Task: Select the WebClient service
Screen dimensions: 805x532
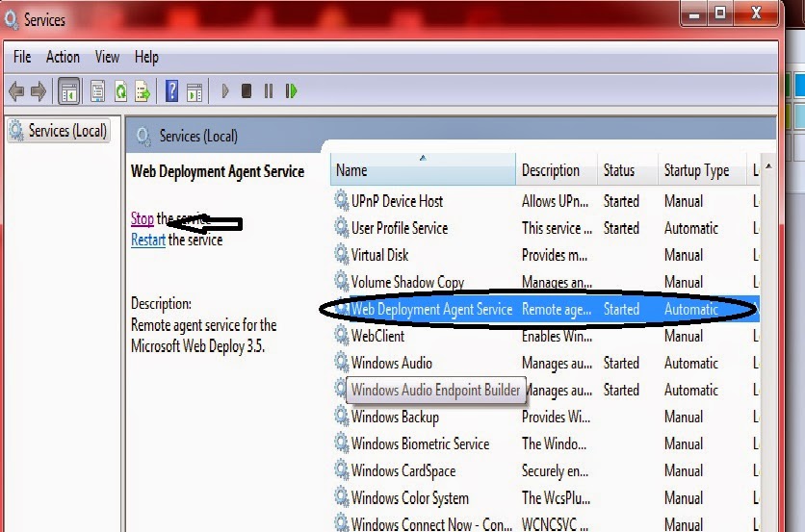Action: tap(377, 336)
